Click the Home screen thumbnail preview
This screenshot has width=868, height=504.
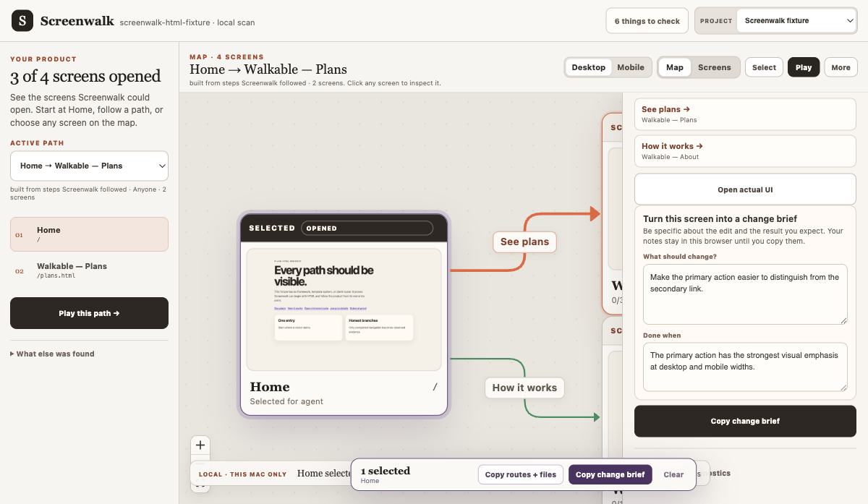[x=344, y=309]
